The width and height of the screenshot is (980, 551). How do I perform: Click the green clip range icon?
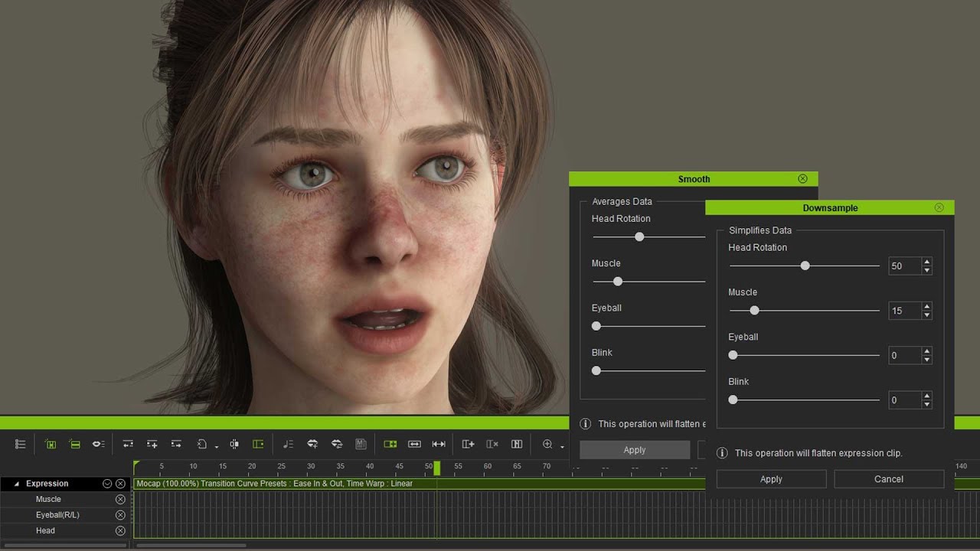(x=258, y=444)
